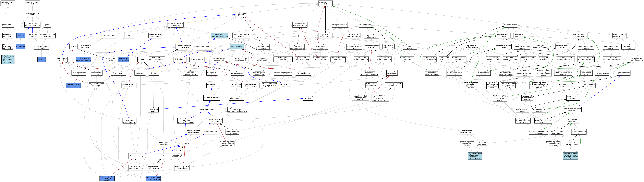
Task: Click the 'regulation of gene expression' node
Action: pos(563,85)
